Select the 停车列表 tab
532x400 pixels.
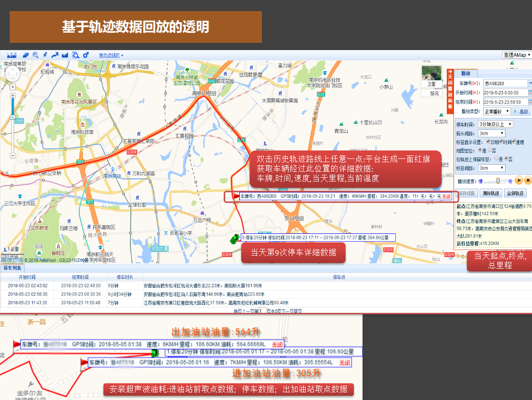13,268
